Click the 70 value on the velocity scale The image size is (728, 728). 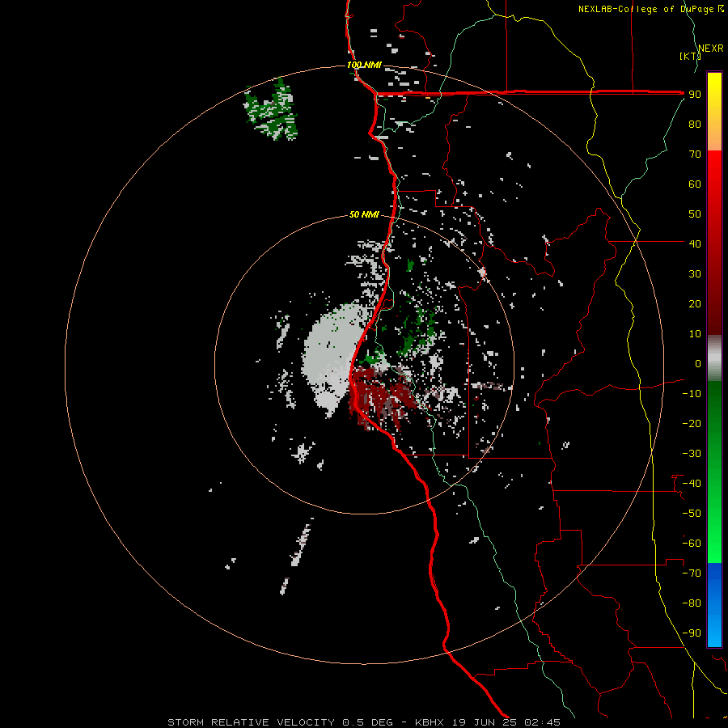(x=695, y=154)
